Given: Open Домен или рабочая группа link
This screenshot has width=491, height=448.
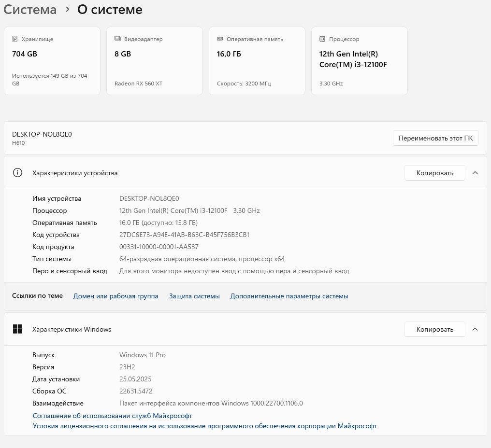Looking at the screenshot, I should (116, 296).
